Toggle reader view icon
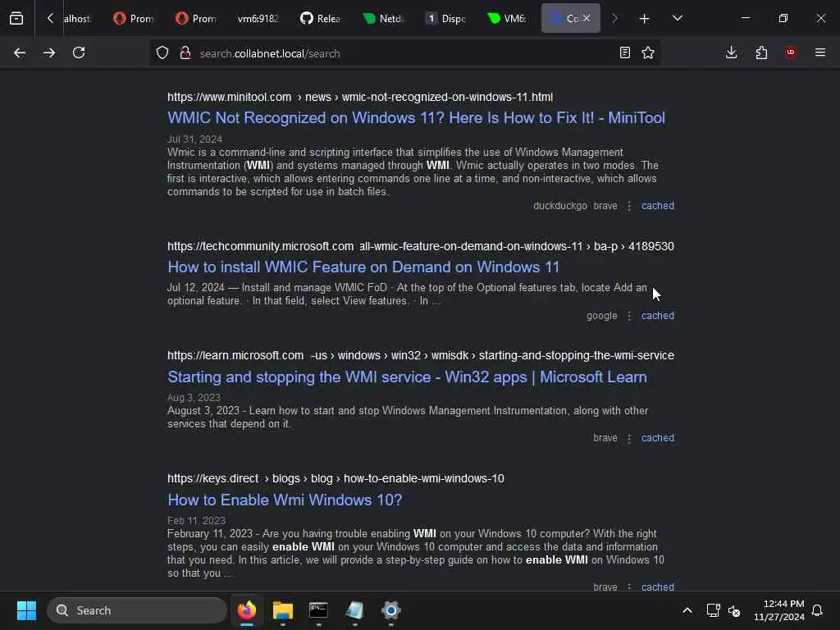The image size is (840, 630). tap(624, 52)
